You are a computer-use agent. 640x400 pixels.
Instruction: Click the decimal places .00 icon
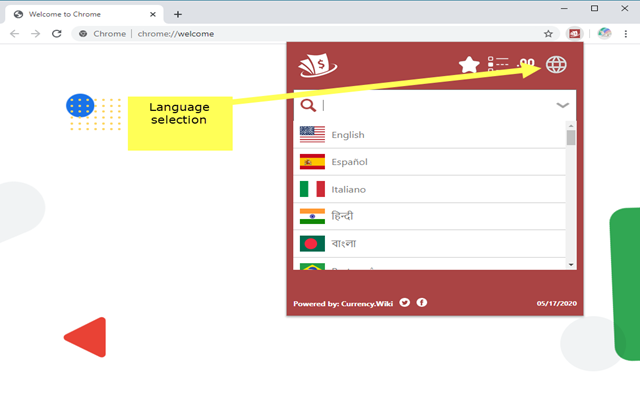pos(526,63)
